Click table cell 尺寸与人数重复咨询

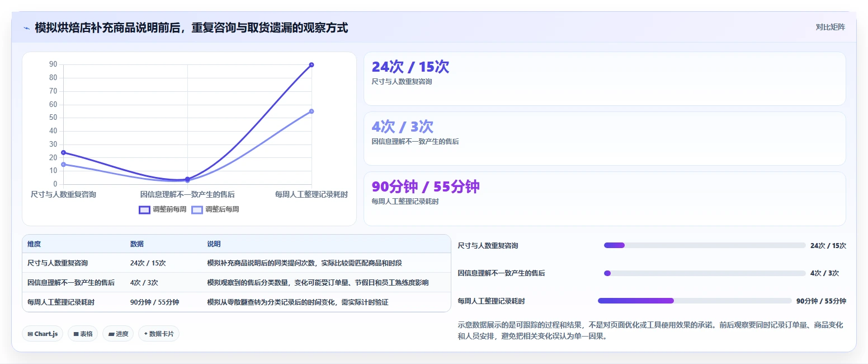pyautogui.click(x=58, y=263)
